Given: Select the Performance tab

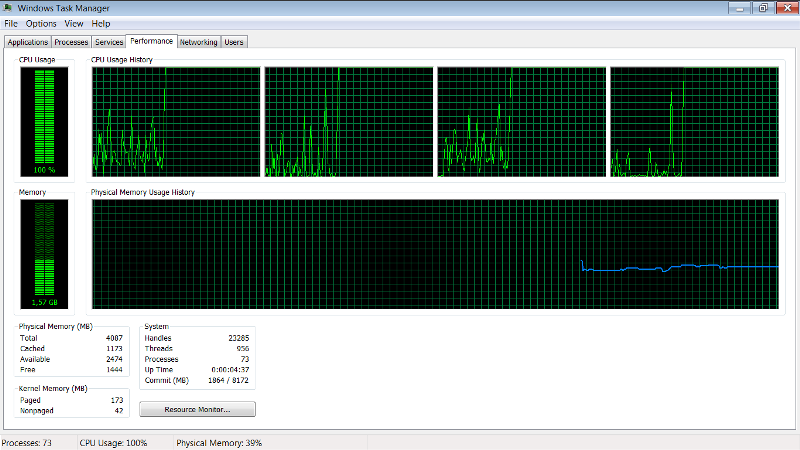Looking at the screenshot, I should (x=152, y=41).
